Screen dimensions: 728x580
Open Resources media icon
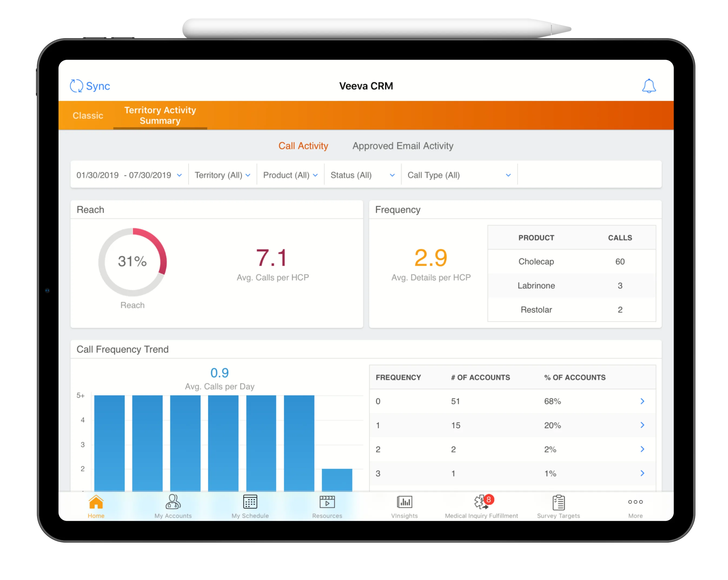pyautogui.click(x=327, y=502)
